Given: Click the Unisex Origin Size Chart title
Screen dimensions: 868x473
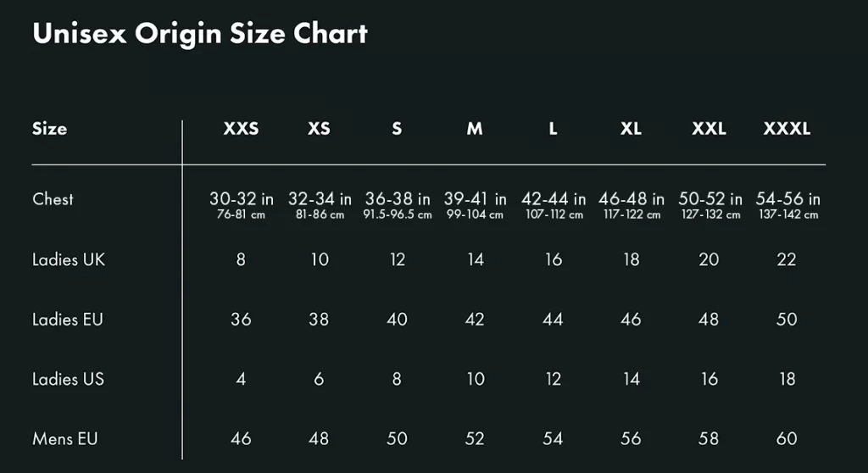Looking at the screenshot, I should [x=200, y=34].
